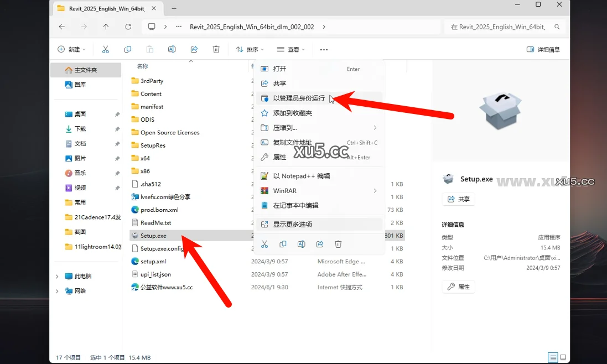This screenshot has width=607, height=364.
Task: Switch to the Revit_2025_English_Win_64bit tab
Action: (105, 8)
